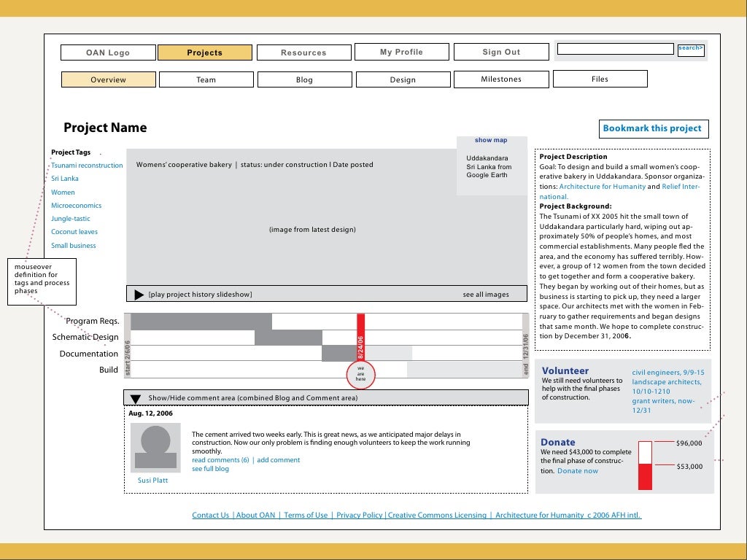This screenshot has width=747, height=560.
Task: Click the Program Reqs. phase bar
Action: (x=201, y=322)
